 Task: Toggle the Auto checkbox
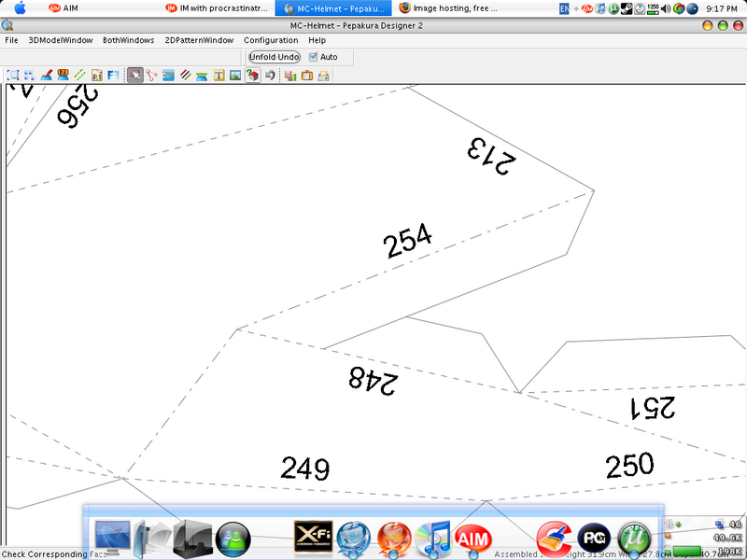313,57
